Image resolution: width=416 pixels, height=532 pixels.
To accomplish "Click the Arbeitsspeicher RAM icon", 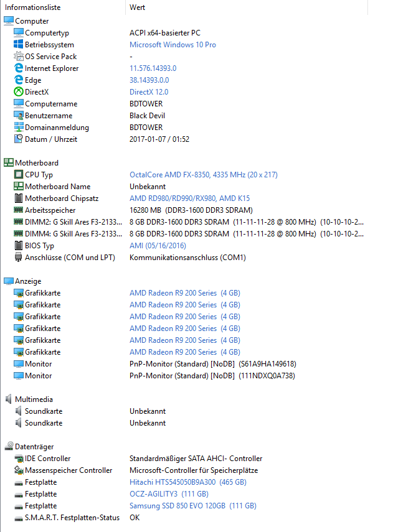I will click(x=18, y=210).
